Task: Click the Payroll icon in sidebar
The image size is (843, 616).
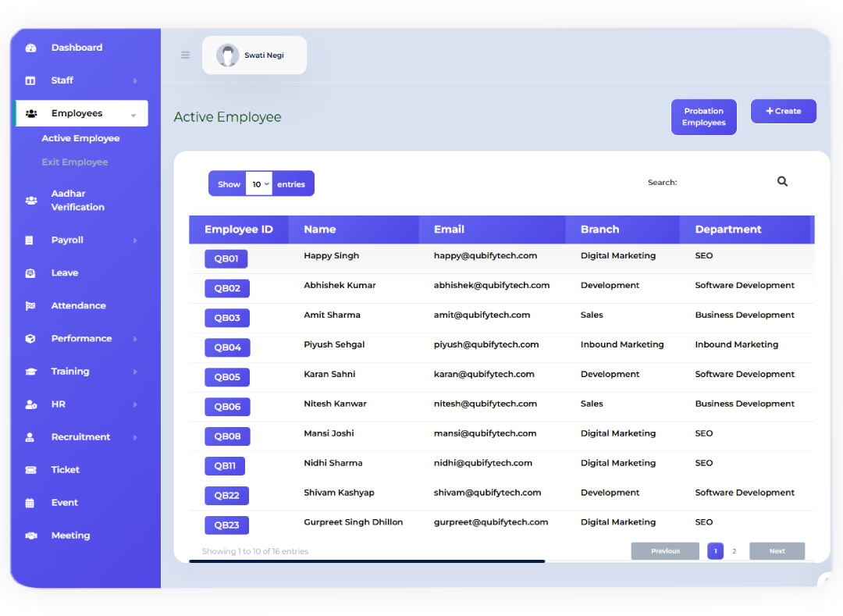Action: [31, 240]
